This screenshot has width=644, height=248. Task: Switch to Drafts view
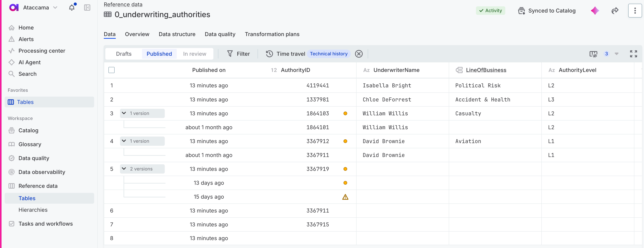124,54
